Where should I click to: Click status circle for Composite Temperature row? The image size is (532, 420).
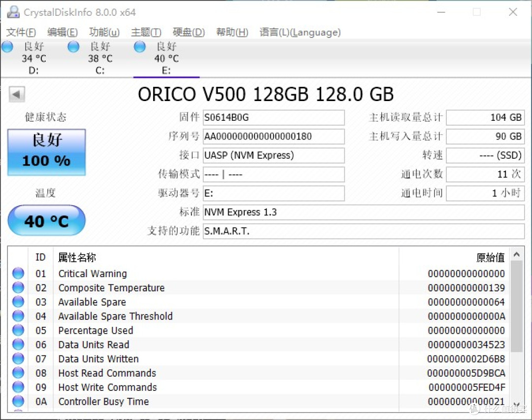[18, 287]
